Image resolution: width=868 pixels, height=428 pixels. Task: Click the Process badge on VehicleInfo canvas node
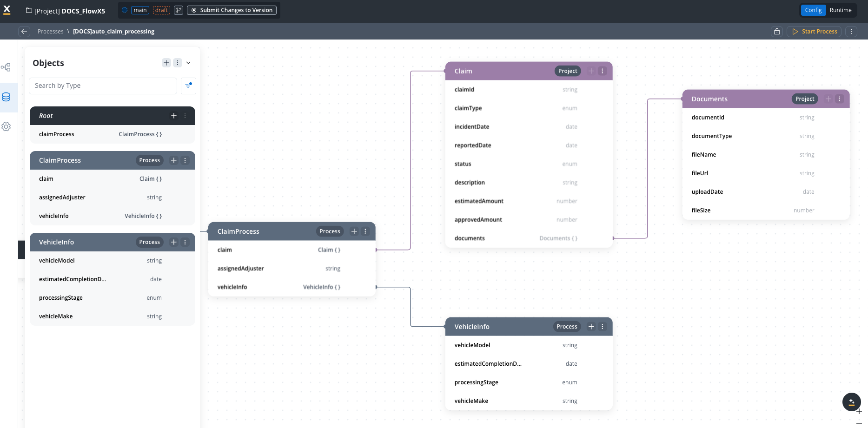[x=567, y=327]
